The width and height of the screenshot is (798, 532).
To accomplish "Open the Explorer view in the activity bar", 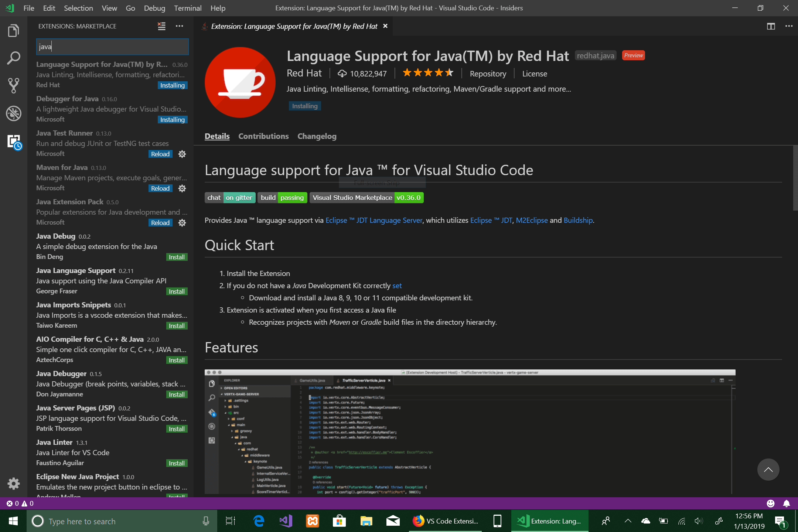I will (x=13, y=31).
